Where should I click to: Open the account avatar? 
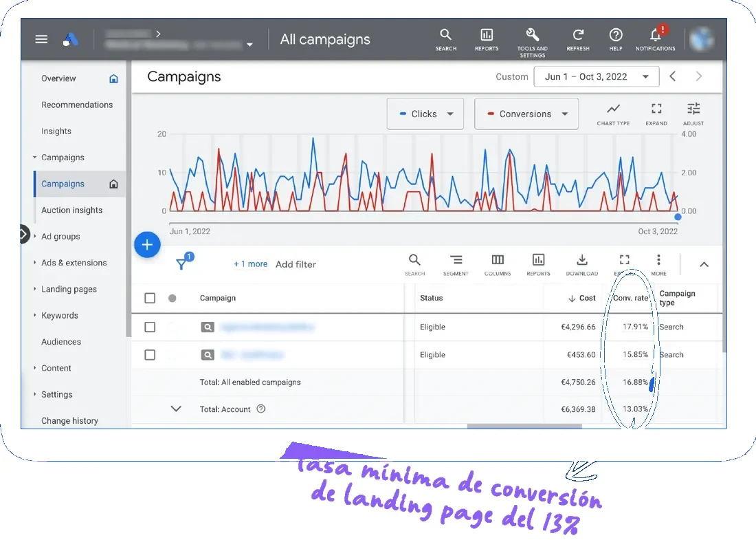tap(702, 39)
